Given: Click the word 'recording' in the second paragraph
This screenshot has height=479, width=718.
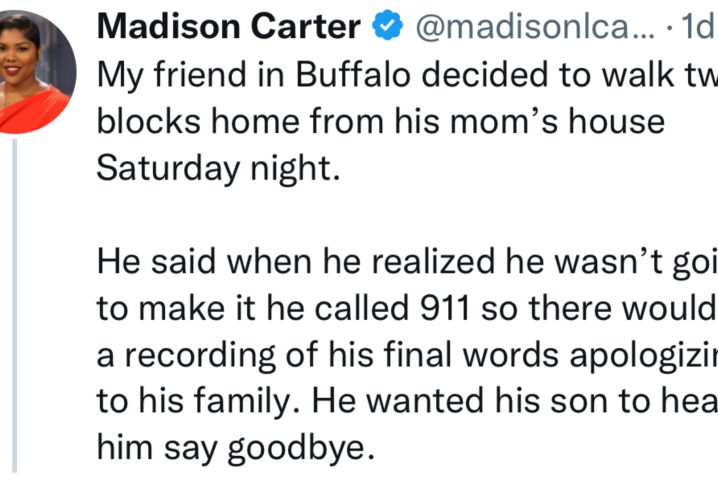Looking at the screenshot, I should tap(200, 356).
